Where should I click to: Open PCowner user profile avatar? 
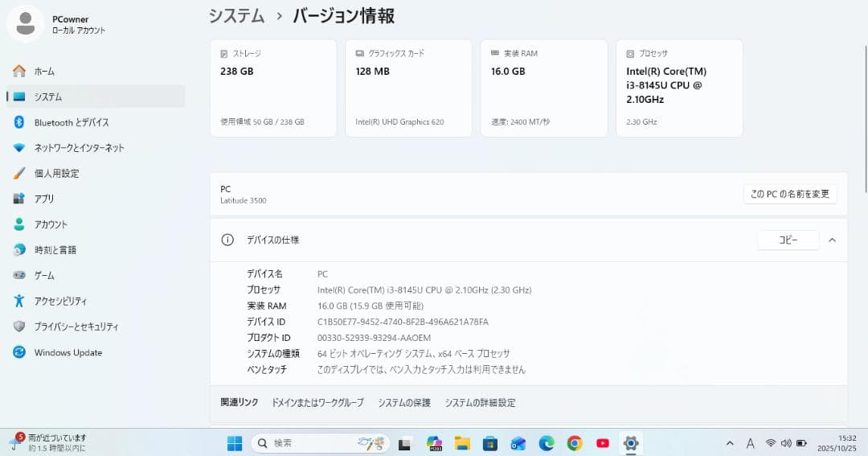coord(26,24)
